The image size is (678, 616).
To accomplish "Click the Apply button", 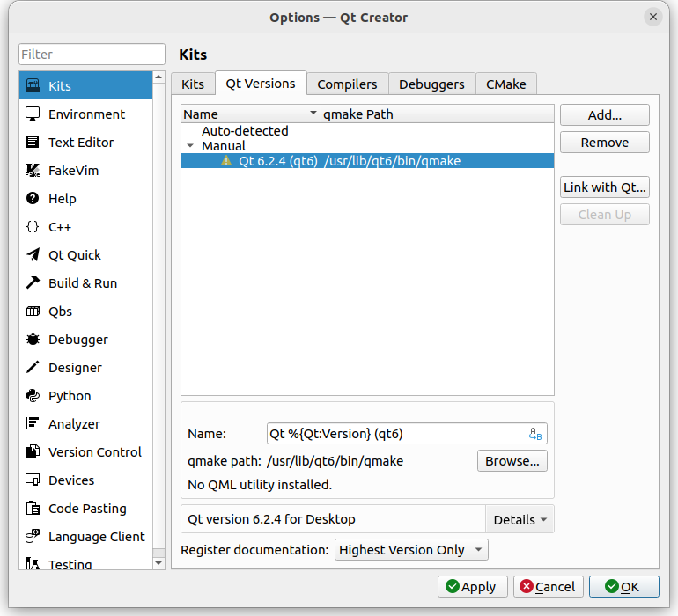I will [472, 587].
